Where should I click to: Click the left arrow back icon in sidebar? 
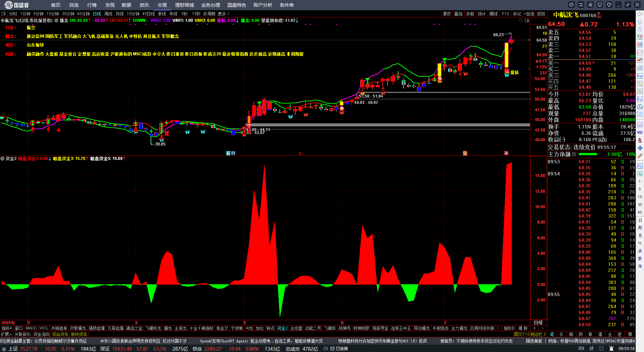[640, 14]
